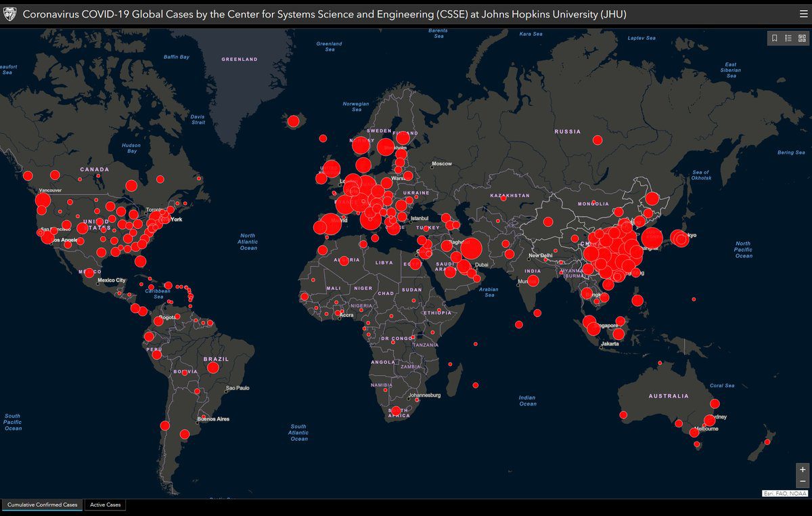Open the Bookmarks widget

(x=775, y=39)
